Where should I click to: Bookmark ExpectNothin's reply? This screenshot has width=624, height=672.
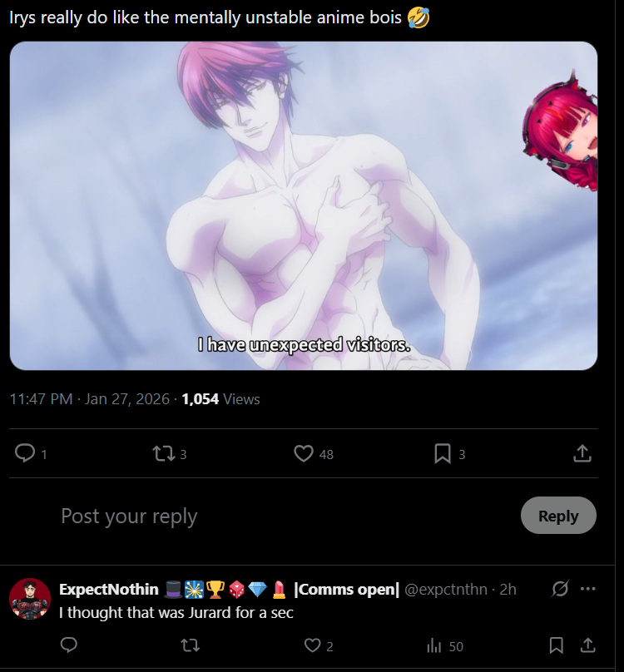(x=557, y=645)
